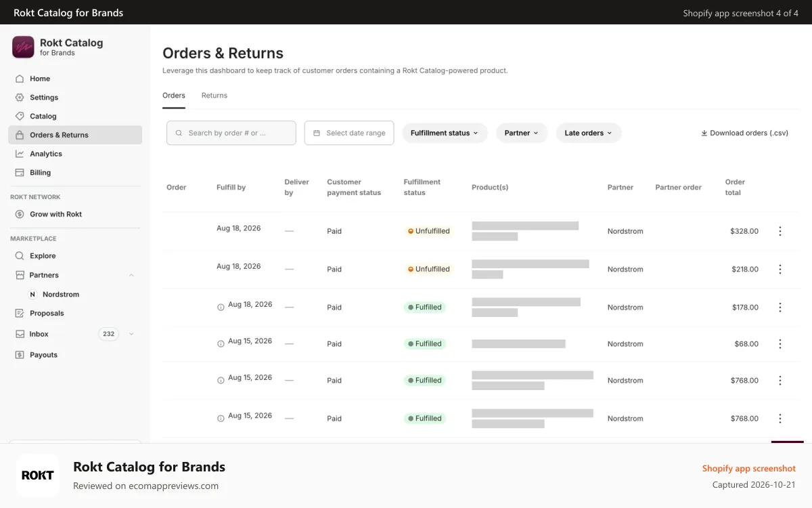812x508 pixels.
Task: Open Settings from the sidebar
Action: (75, 98)
